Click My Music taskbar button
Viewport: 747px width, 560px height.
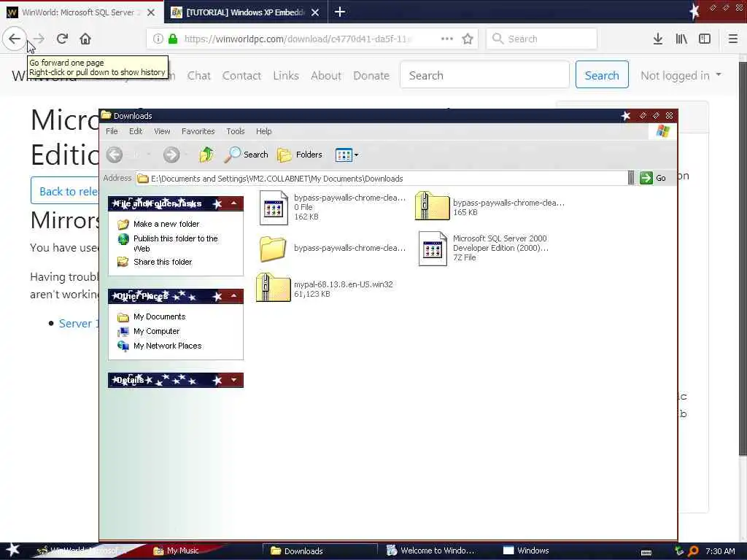182,551
